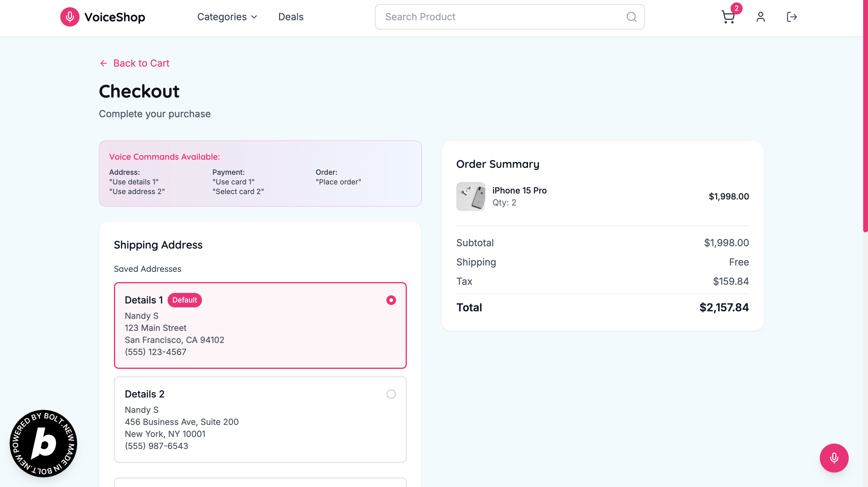Expand the Categories dropdown
Image resolution: width=868 pixels, height=487 pixels.
click(x=222, y=17)
